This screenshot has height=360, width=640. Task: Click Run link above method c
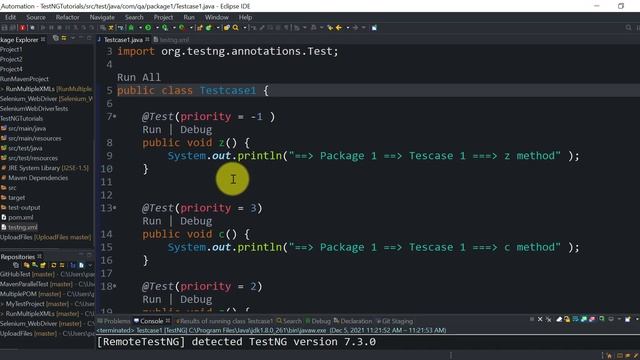pos(152,221)
